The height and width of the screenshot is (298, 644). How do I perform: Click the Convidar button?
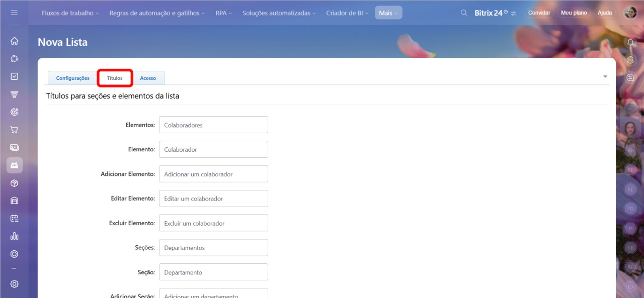pos(539,13)
